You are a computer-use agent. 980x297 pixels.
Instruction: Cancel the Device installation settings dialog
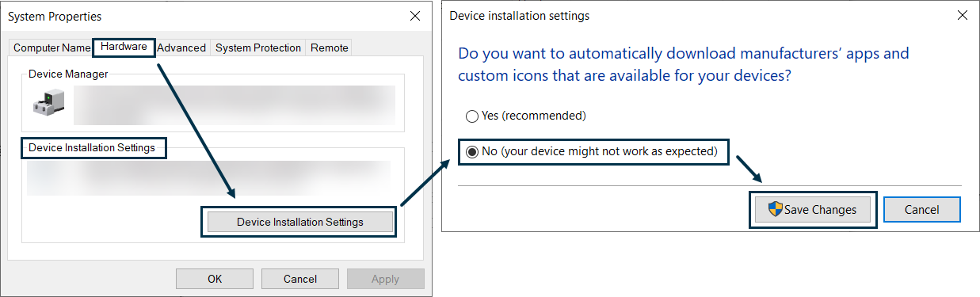(921, 210)
